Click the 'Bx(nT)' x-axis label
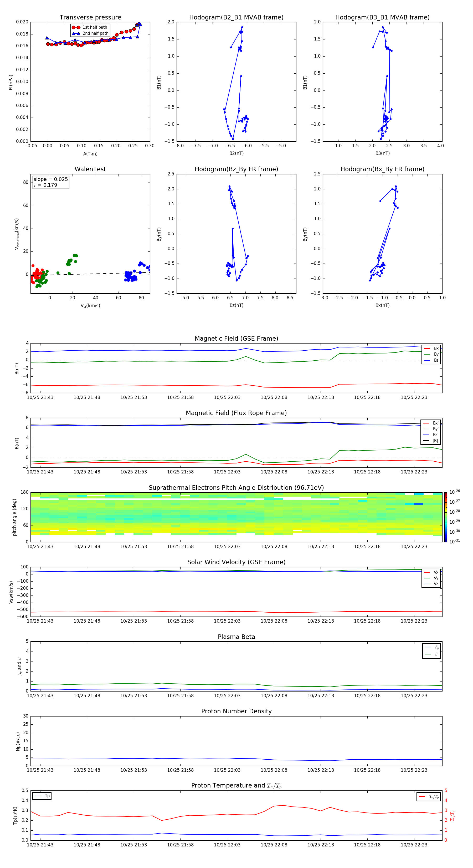 (382, 305)
